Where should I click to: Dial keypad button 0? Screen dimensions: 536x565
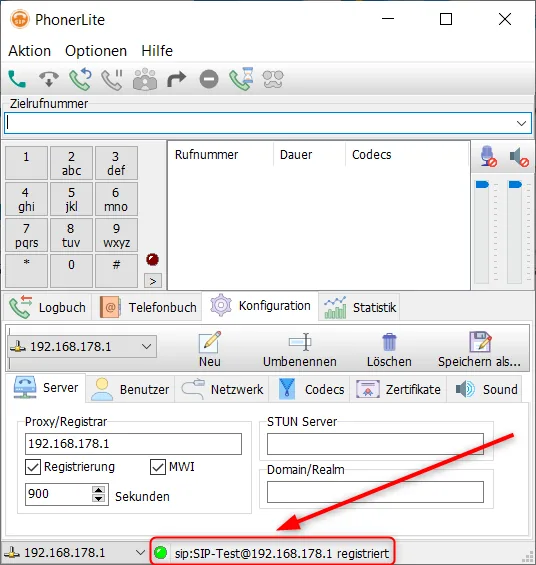(71, 271)
